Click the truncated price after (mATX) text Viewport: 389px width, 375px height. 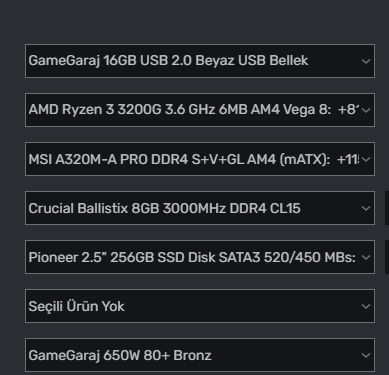coord(348,159)
